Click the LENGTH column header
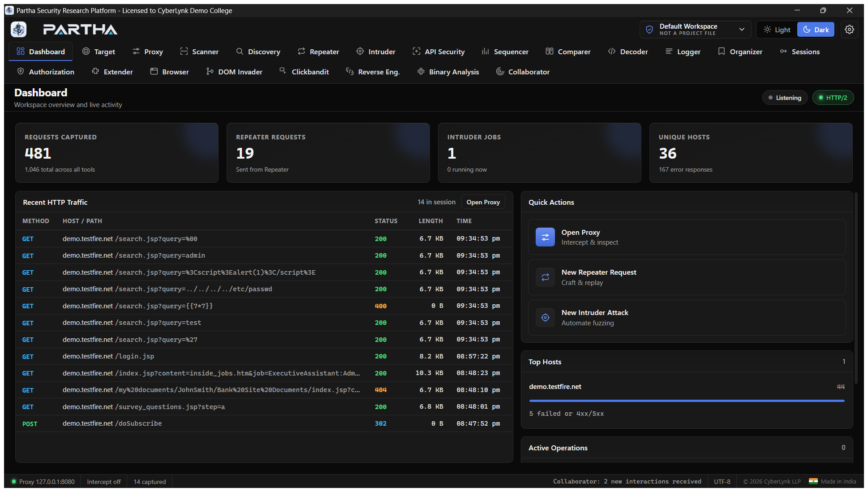Viewport: 868px width, 492px height. [x=430, y=221]
